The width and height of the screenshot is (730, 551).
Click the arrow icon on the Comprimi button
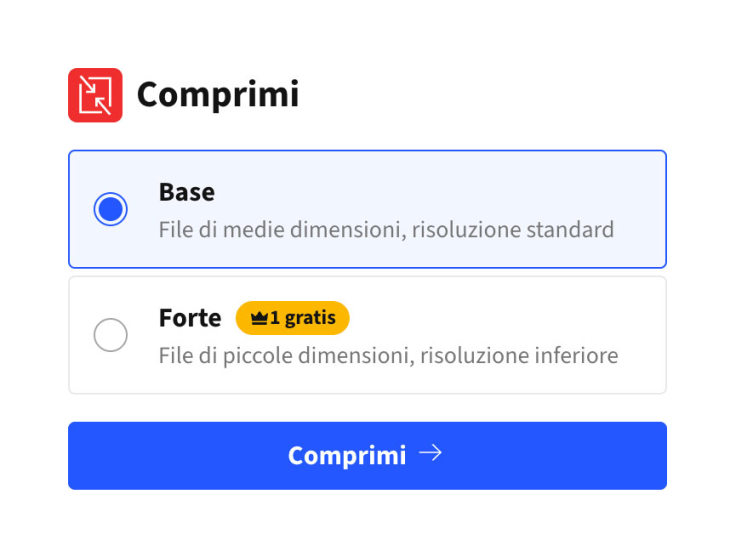[430, 454]
